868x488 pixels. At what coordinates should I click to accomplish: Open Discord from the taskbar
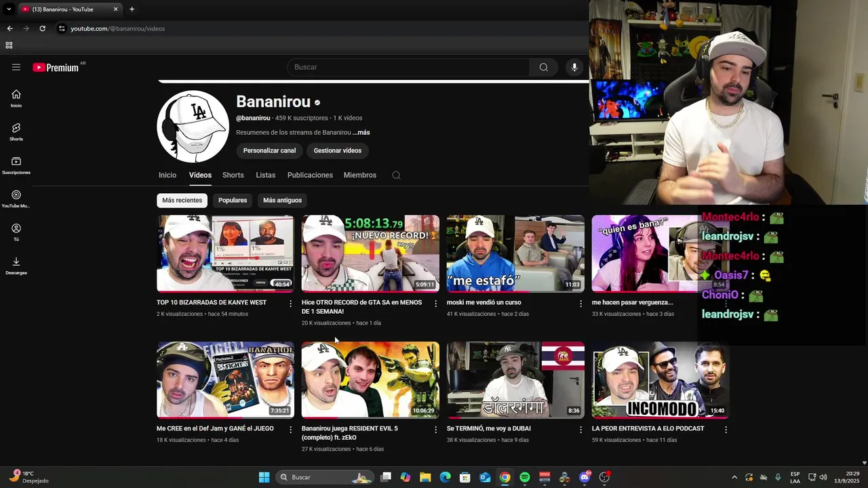(x=585, y=477)
